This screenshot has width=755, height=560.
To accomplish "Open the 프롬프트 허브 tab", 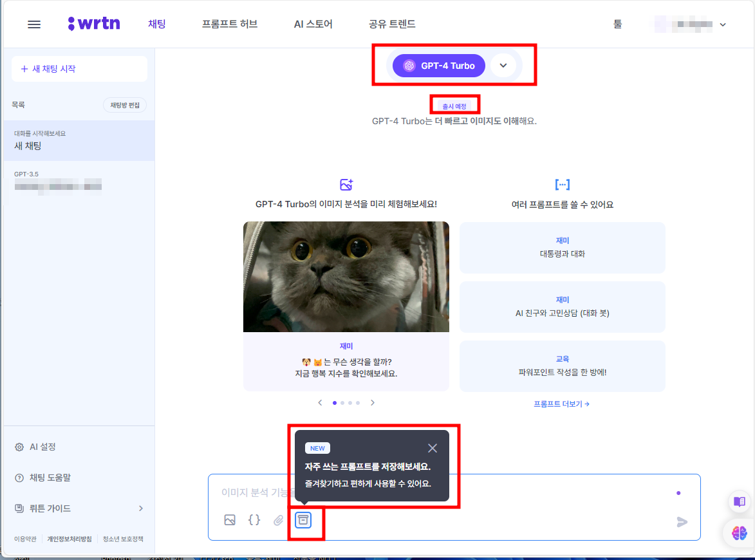I will tap(230, 24).
